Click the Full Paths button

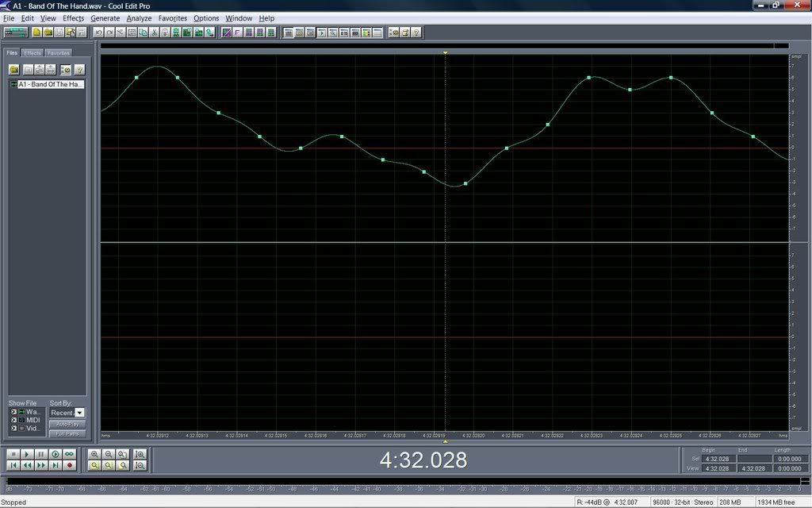pos(67,433)
